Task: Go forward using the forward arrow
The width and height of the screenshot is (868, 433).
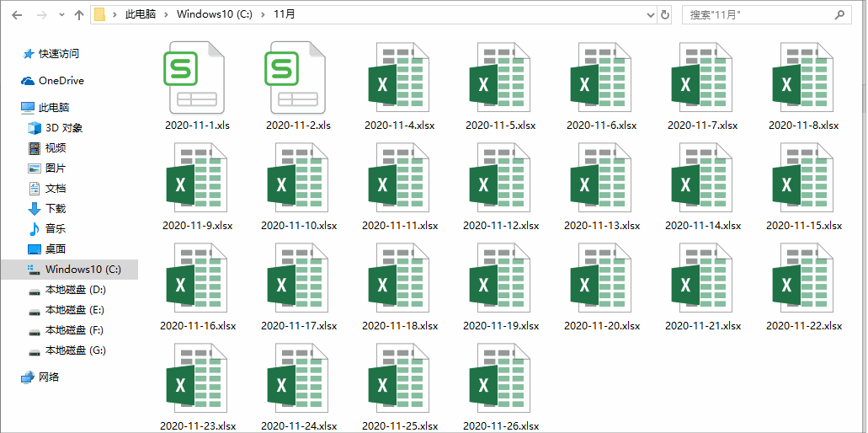Action: (x=41, y=15)
